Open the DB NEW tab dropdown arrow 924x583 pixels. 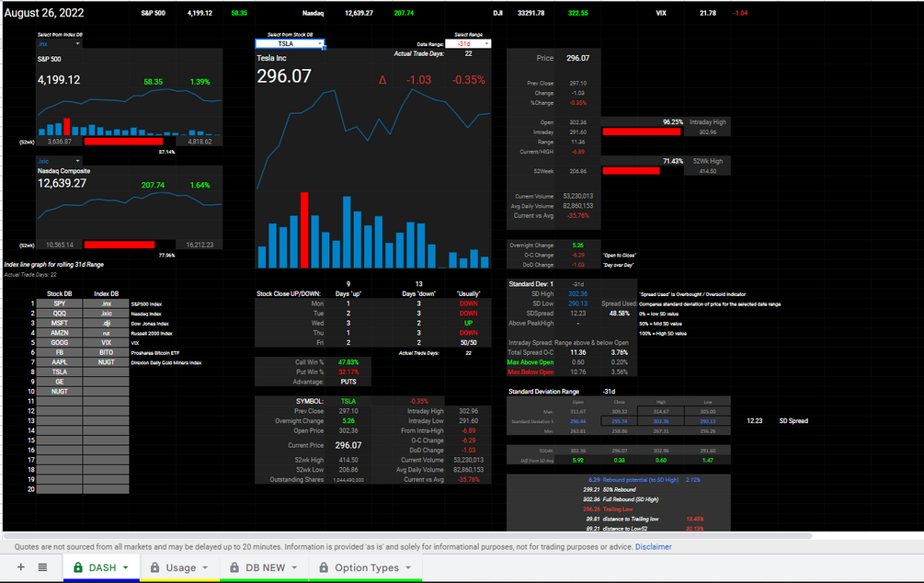[x=294, y=567]
